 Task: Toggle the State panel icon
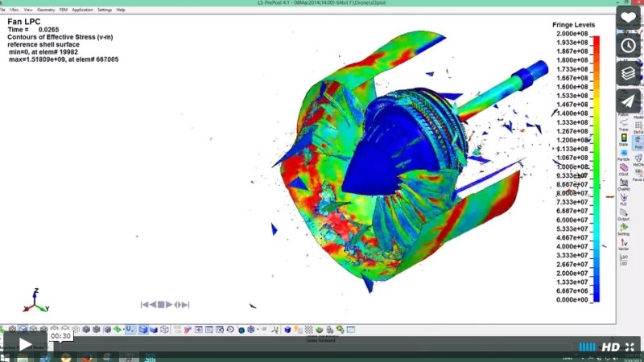point(623,141)
